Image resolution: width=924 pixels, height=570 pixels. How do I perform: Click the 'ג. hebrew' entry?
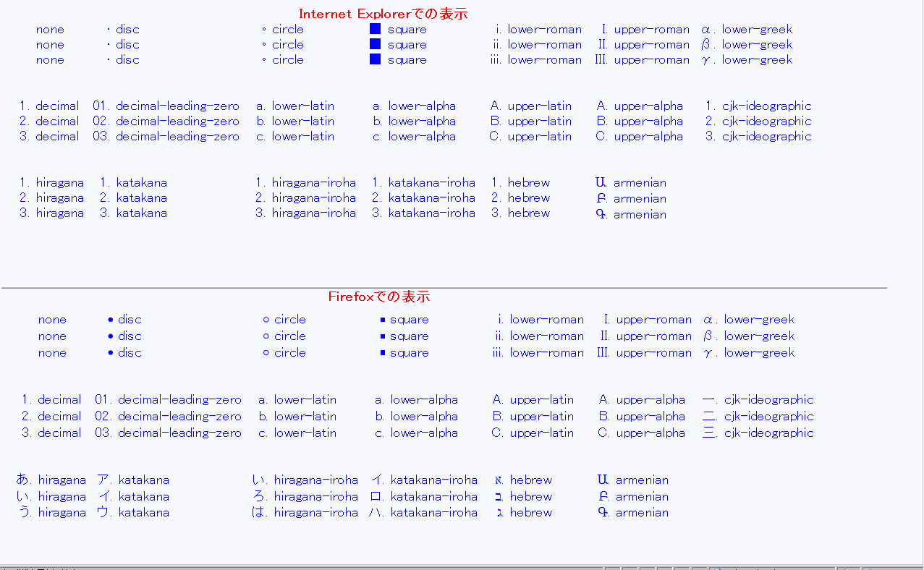pos(523,513)
